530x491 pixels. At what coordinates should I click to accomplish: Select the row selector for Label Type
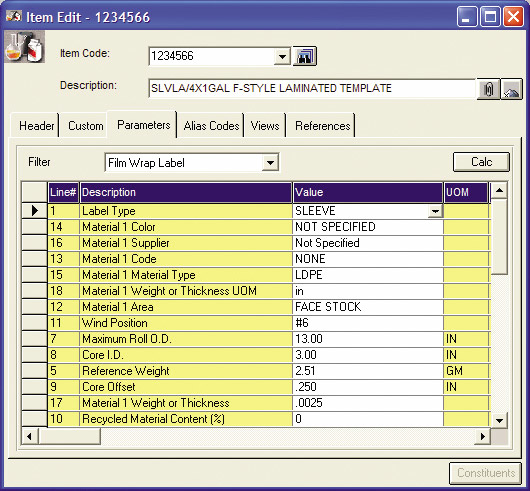[34, 211]
